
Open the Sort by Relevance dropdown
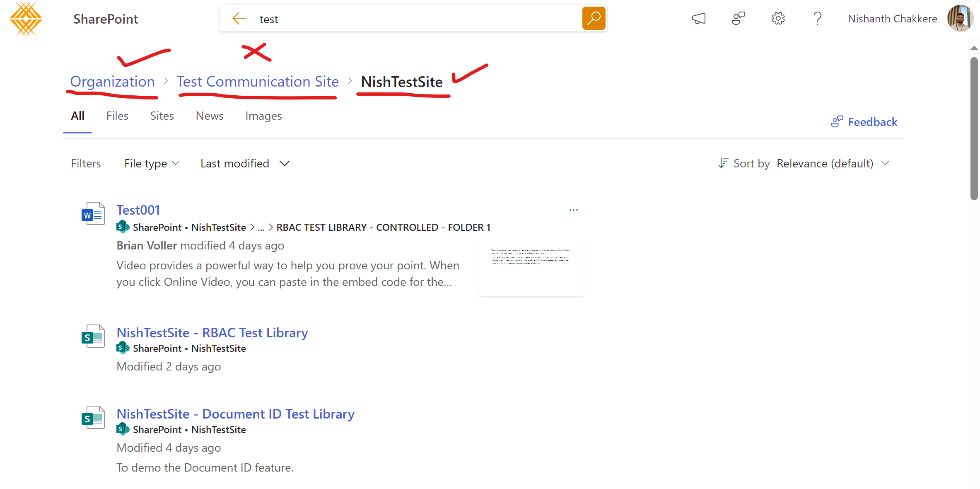click(x=833, y=164)
